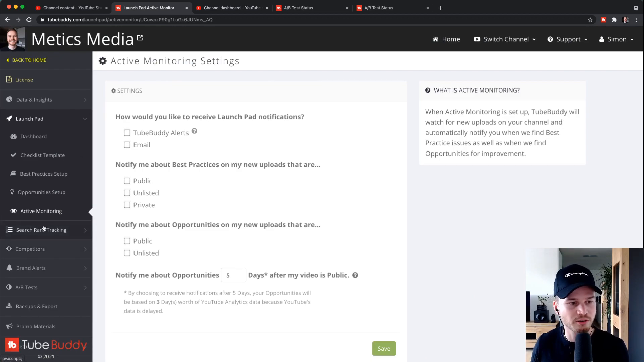Click the Chrome profile avatar icon
Screen dimensions: 644x362
coord(625,20)
